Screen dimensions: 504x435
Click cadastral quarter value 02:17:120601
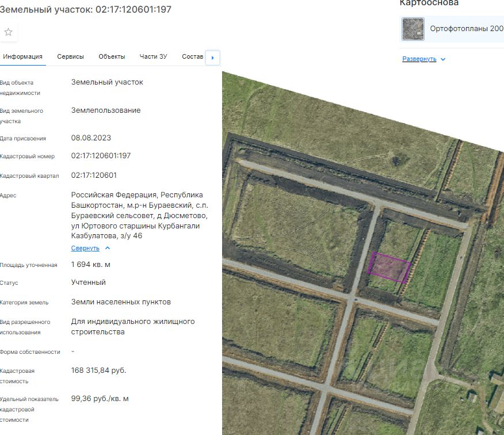click(x=94, y=175)
